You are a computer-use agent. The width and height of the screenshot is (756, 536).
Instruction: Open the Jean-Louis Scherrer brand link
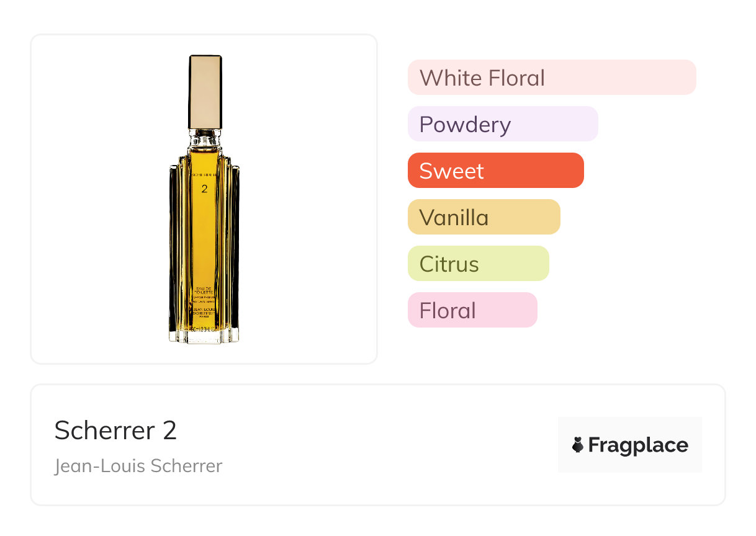138,466
